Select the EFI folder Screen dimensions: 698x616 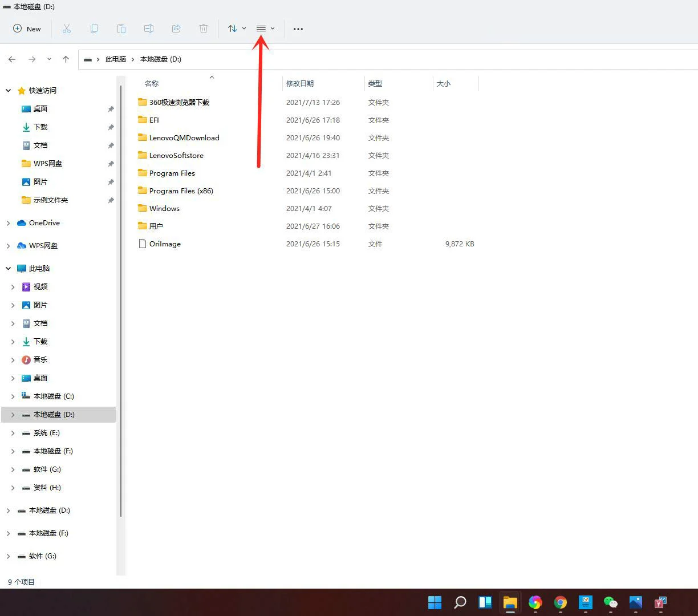pyautogui.click(x=148, y=120)
